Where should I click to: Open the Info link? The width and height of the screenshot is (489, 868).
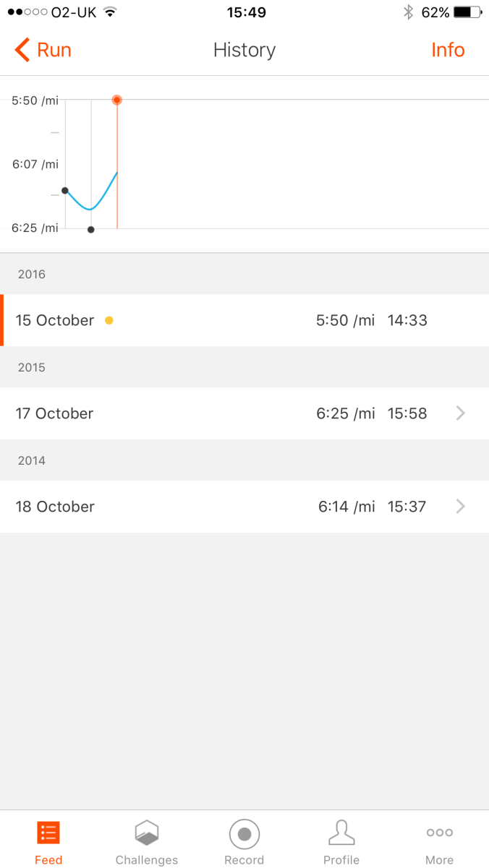tap(448, 50)
